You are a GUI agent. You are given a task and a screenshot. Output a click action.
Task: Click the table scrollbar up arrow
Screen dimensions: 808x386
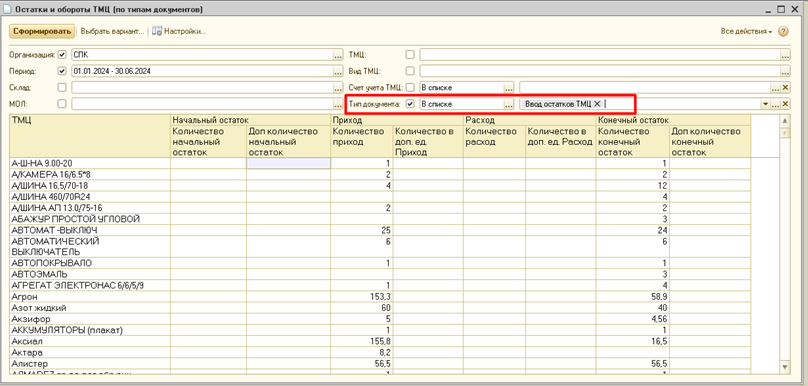[785, 121]
